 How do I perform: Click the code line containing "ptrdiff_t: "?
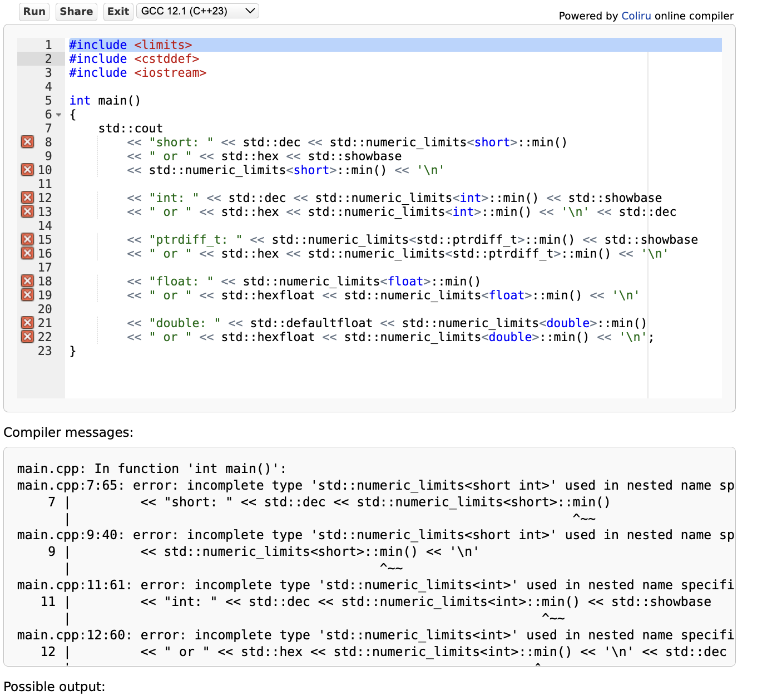pyautogui.click(x=412, y=239)
